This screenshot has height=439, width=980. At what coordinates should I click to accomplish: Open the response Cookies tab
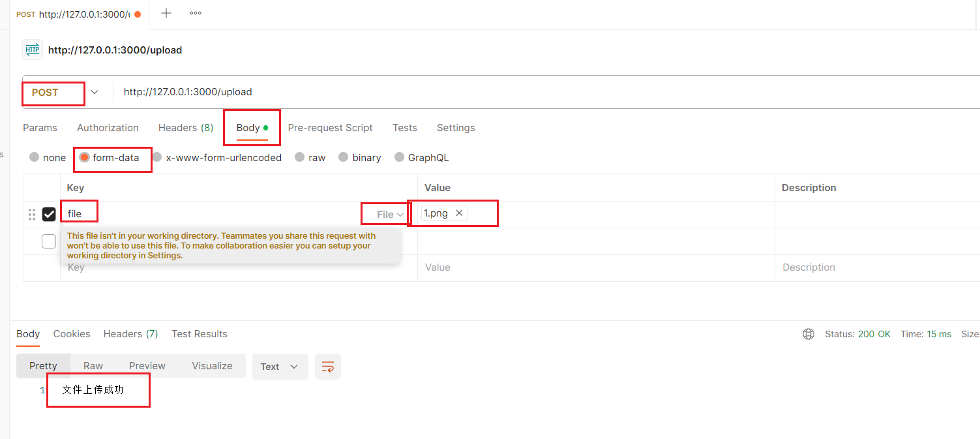tap(72, 334)
